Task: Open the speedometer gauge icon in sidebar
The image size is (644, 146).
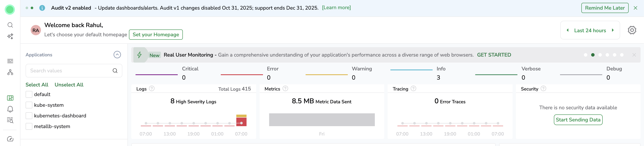Action: click(10, 139)
